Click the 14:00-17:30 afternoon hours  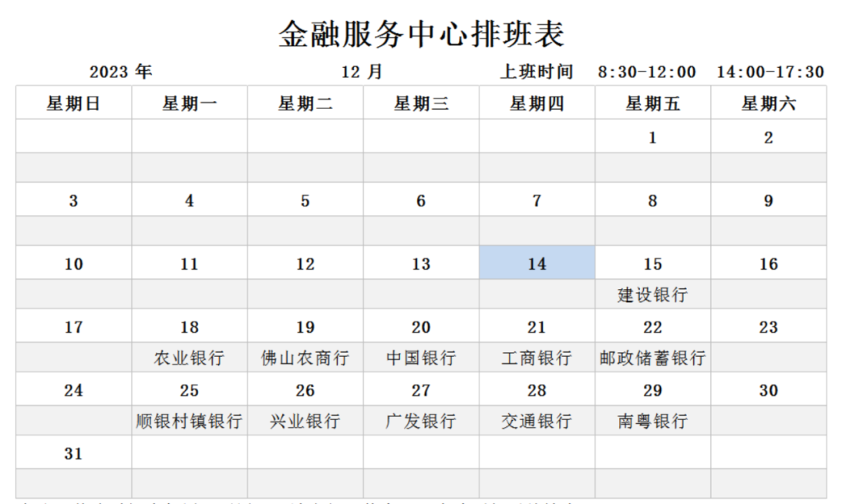[x=770, y=72]
